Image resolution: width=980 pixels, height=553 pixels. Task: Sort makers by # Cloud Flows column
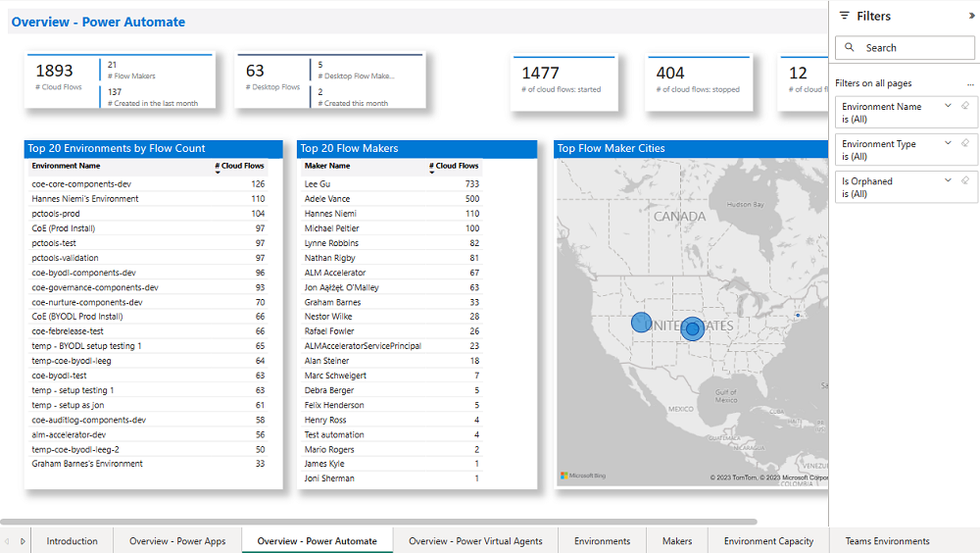click(454, 166)
